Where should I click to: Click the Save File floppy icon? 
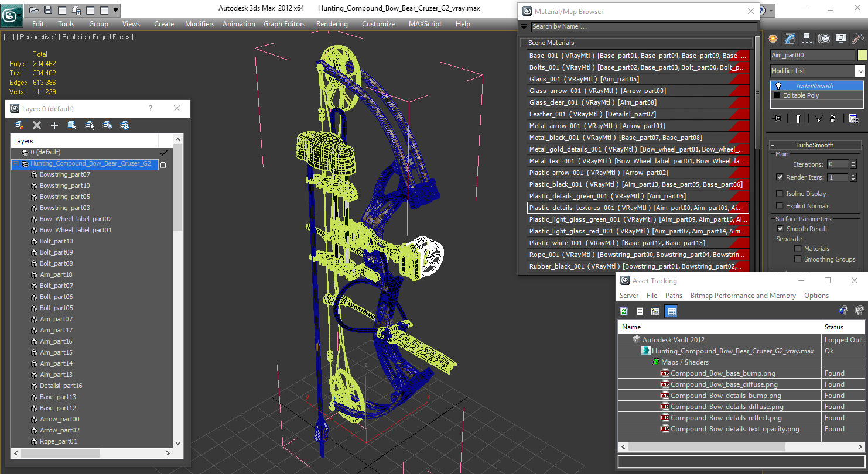[48, 11]
